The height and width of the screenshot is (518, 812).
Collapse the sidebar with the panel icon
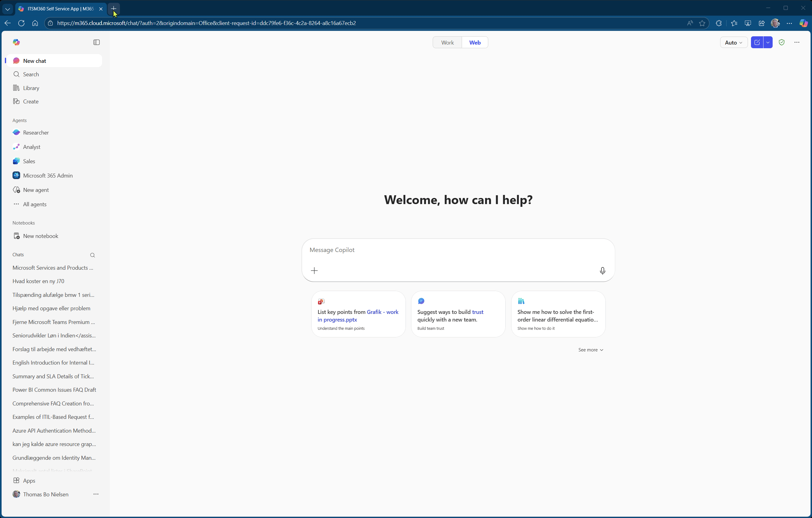[x=96, y=42]
